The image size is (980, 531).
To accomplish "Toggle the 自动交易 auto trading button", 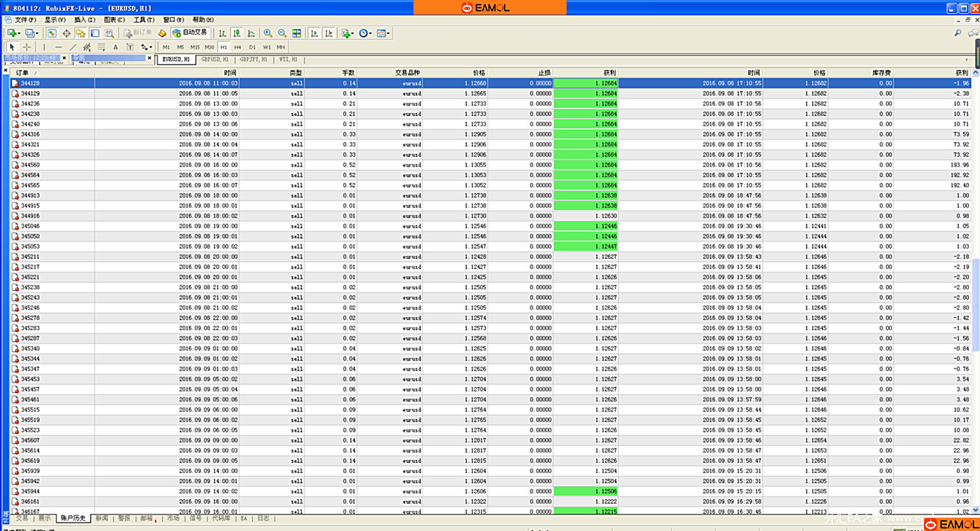I will pyautogui.click(x=190, y=33).
